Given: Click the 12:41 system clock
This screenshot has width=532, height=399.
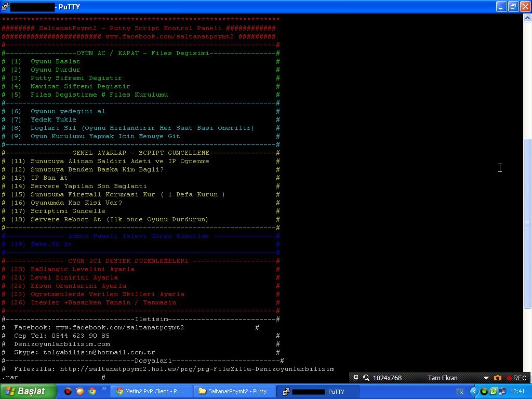Looking at the screenshot, I should (x=517, y=392).
